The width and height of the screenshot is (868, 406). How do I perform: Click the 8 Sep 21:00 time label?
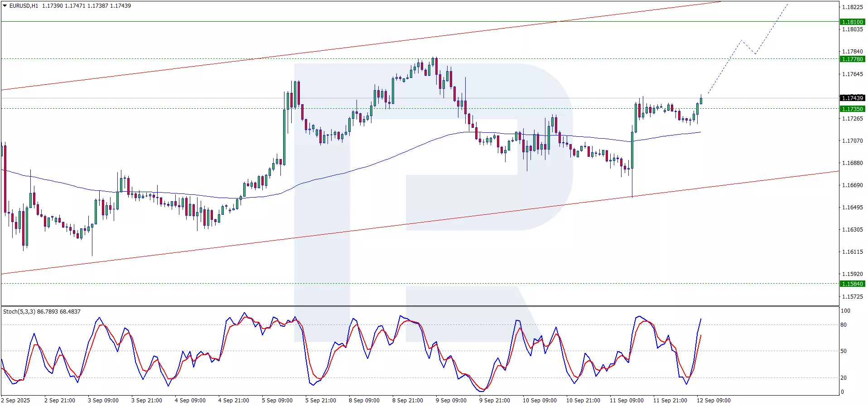coord(407,400)
